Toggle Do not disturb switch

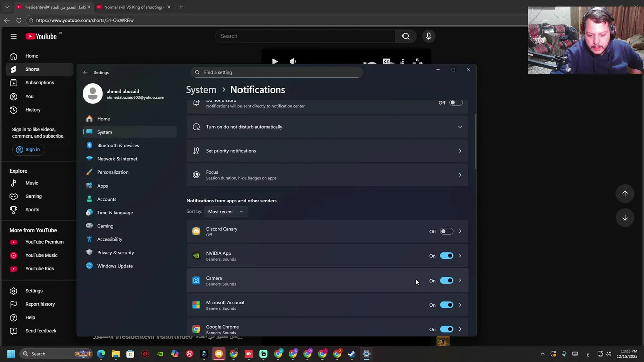[x=456, y=103]
